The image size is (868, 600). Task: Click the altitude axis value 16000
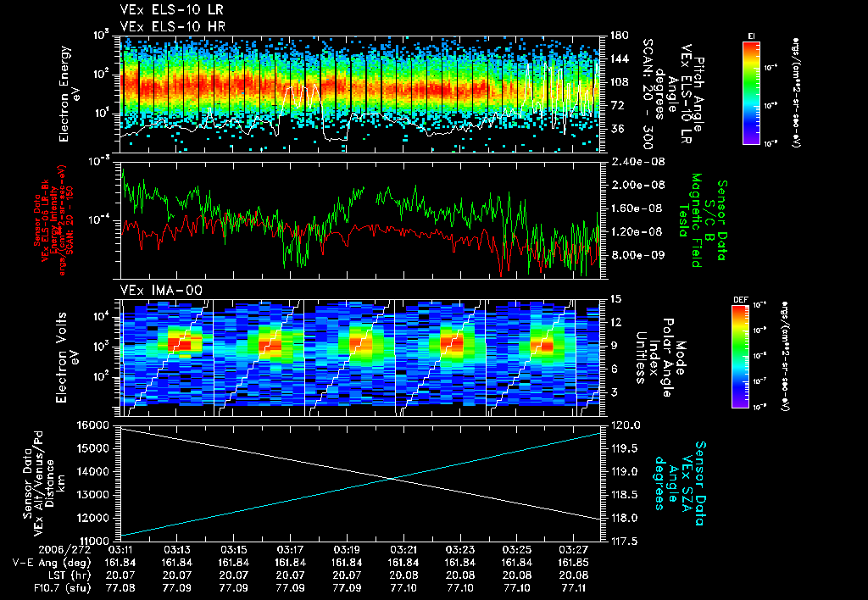(94, 425)
